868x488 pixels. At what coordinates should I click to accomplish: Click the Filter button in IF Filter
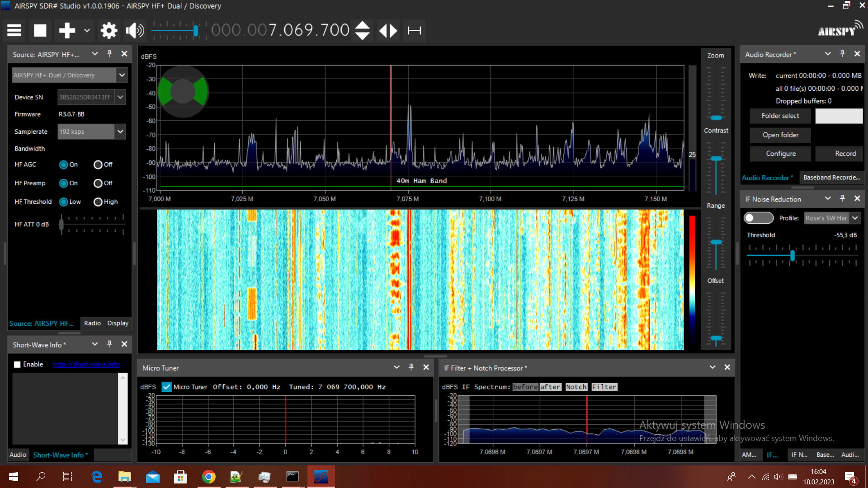click(604, 387)
